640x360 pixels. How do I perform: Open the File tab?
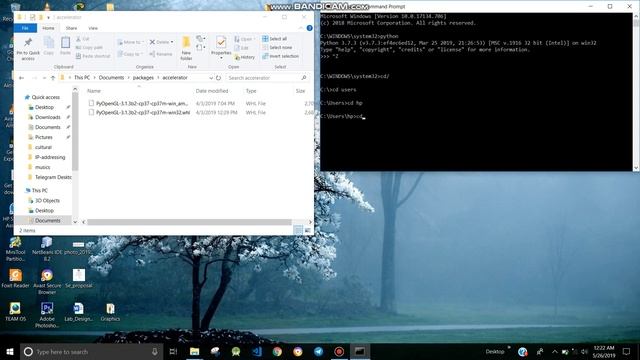(25, 28)
